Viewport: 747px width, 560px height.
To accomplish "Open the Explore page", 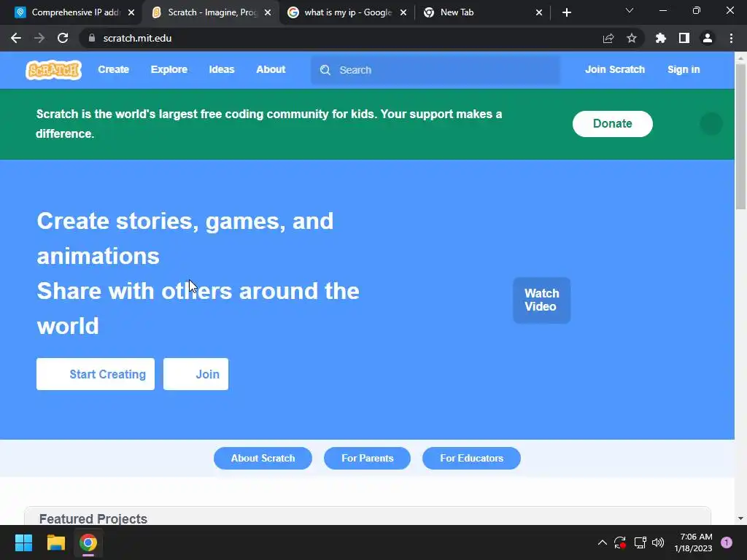I will 169,69.
